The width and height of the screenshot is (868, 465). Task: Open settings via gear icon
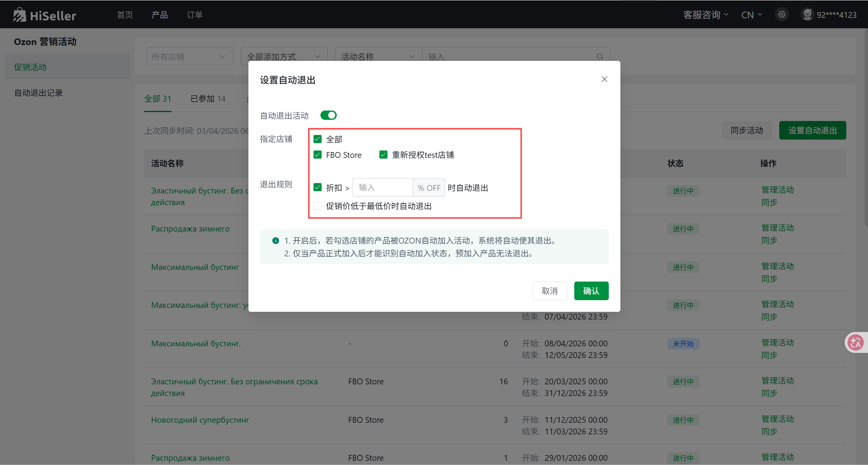[782, 15]
